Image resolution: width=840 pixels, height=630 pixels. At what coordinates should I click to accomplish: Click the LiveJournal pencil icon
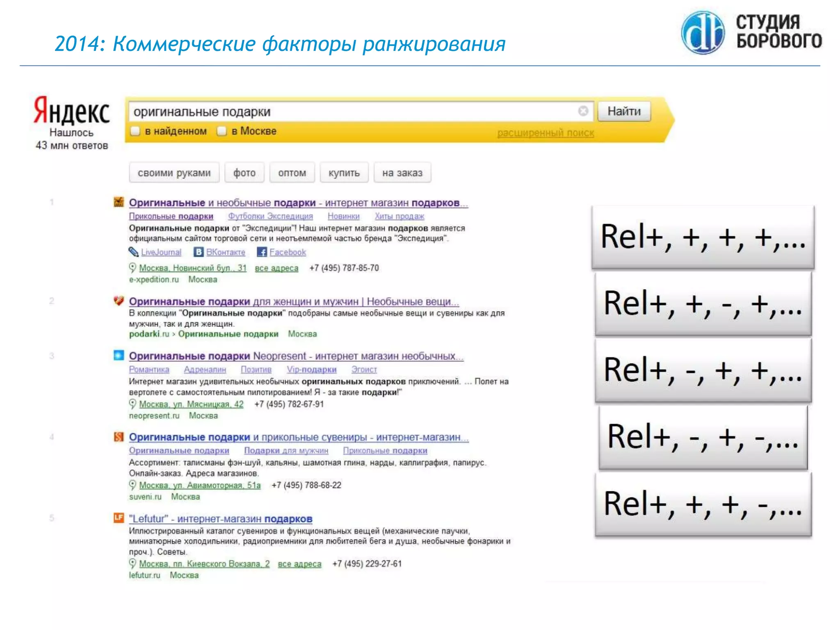tap(133, 252)
